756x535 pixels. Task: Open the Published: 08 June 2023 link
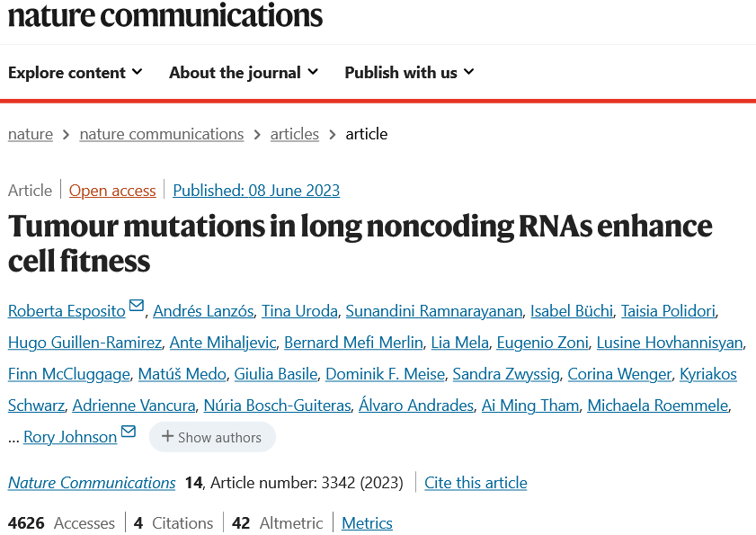tap(256, 191)
